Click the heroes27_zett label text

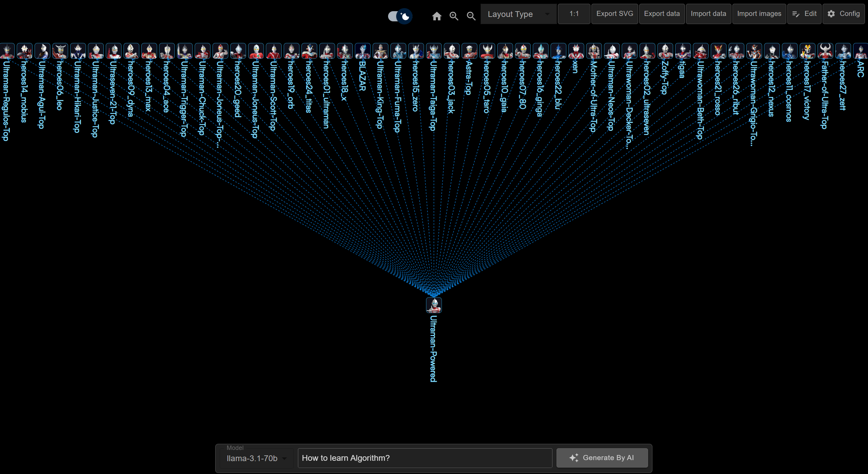tap(843, 85)
